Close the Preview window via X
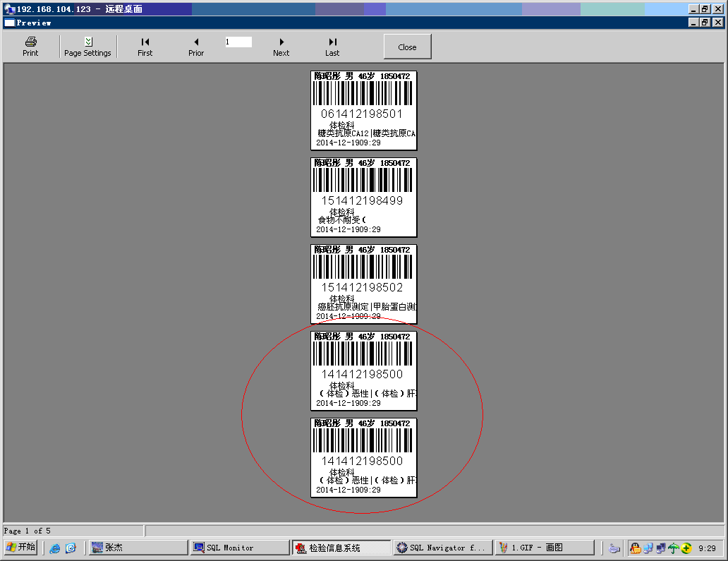Image resolution: width=728 pixels, height=561 pixels. click(x=718, y=23)
